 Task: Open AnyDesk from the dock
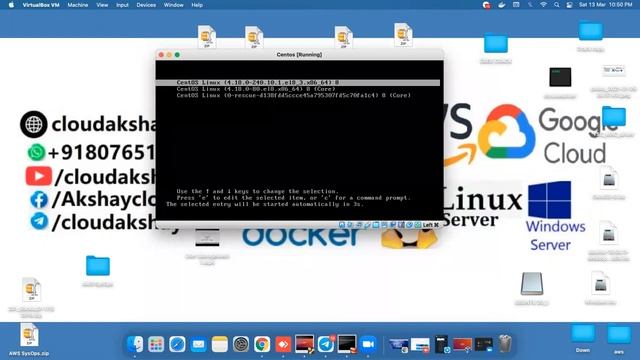[x=283, y=344]
